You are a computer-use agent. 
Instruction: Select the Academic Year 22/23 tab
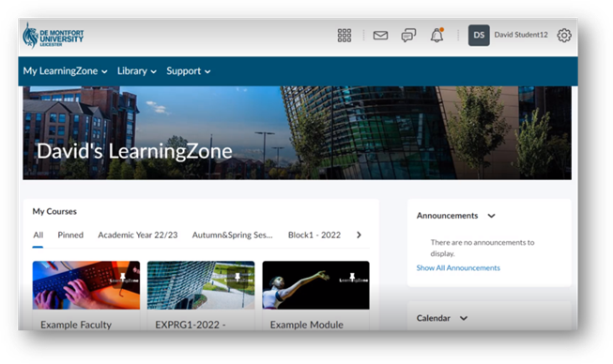(x=138, y=235)
